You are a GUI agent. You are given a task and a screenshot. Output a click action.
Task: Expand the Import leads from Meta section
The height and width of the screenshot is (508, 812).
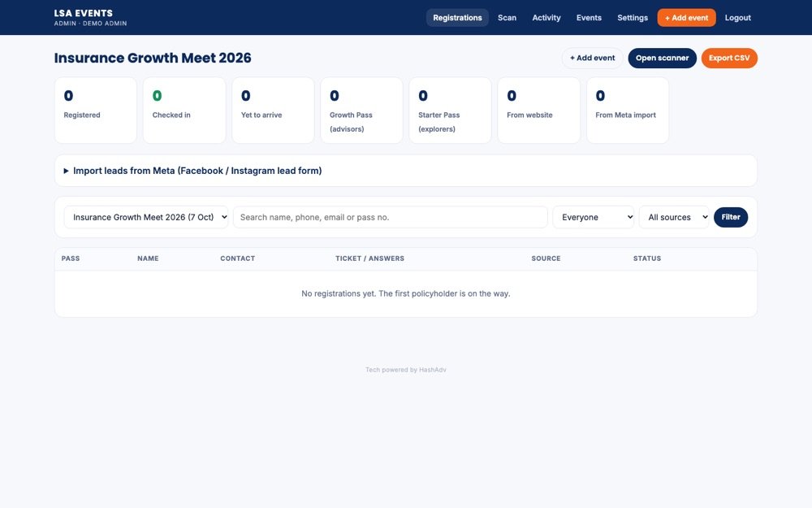[x=405, y=171]
